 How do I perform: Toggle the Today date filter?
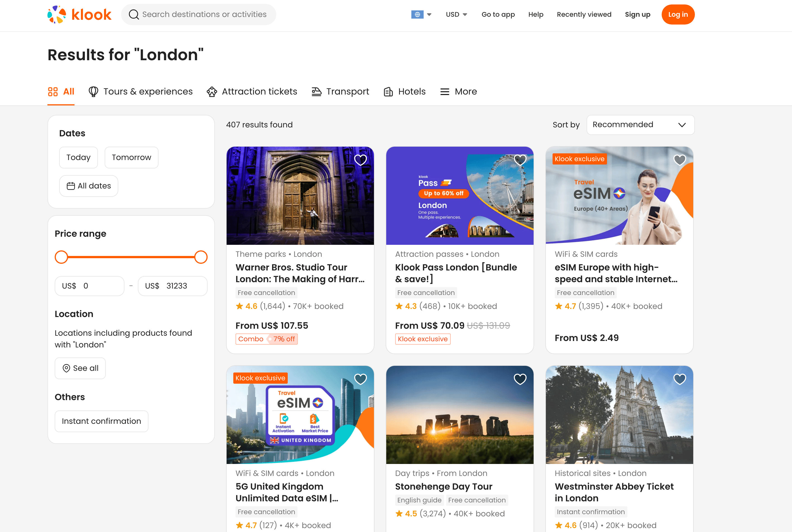[x=78, y=158]
